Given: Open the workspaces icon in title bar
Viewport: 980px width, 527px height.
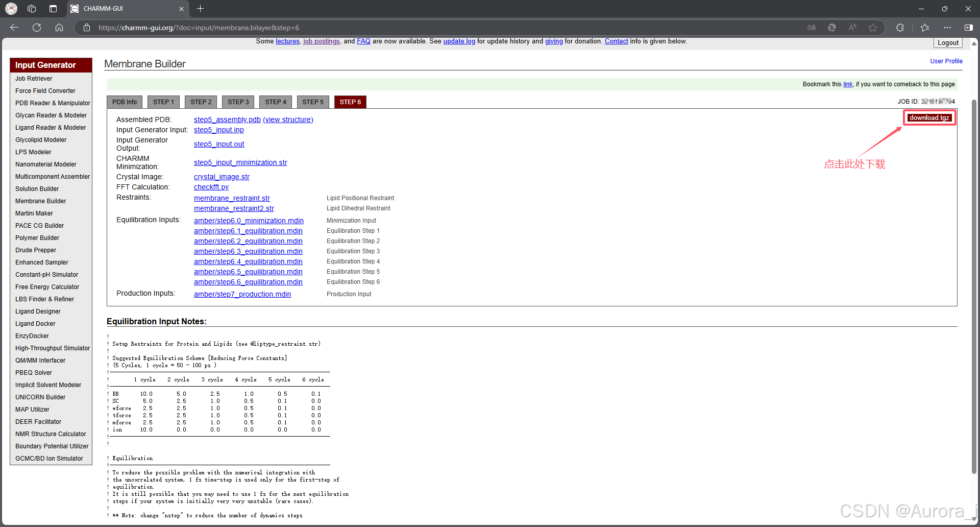Looking at the screenshot, I should [x=32, y=9].
